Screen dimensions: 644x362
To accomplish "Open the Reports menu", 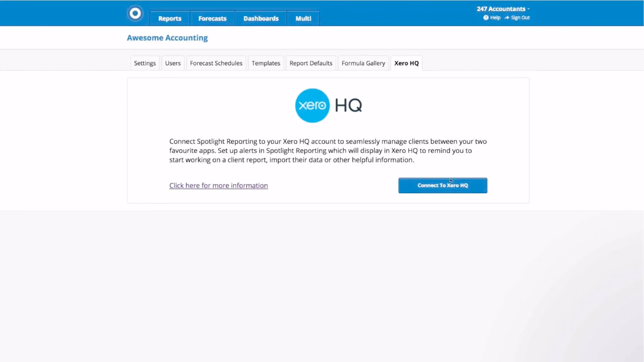I will [x=170, y=18].
